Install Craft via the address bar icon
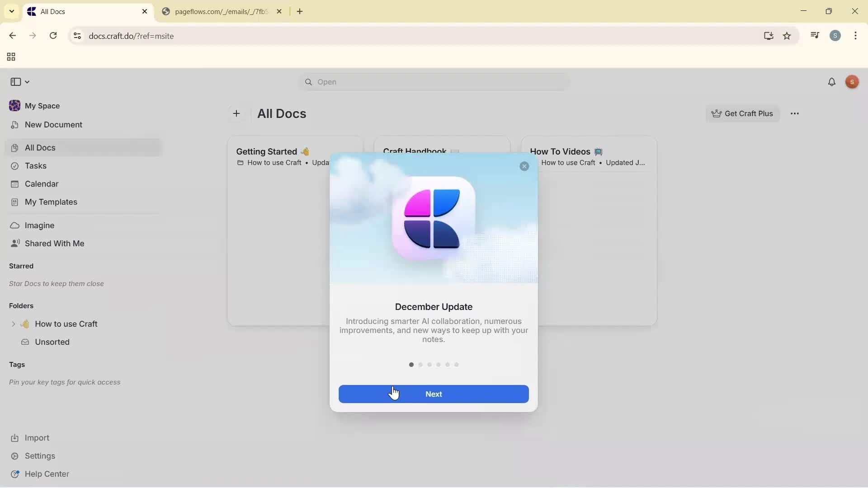Viewport: 868px width, 488px height. tap(769, 36)
